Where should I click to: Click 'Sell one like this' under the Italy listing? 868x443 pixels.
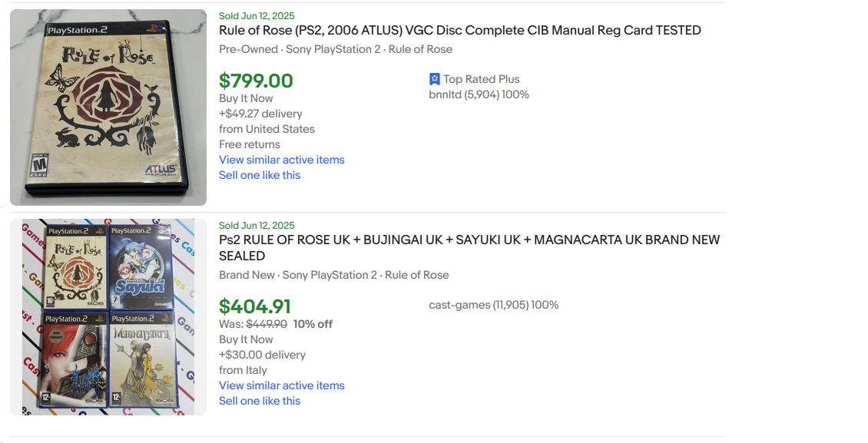[x=260, y=401]
